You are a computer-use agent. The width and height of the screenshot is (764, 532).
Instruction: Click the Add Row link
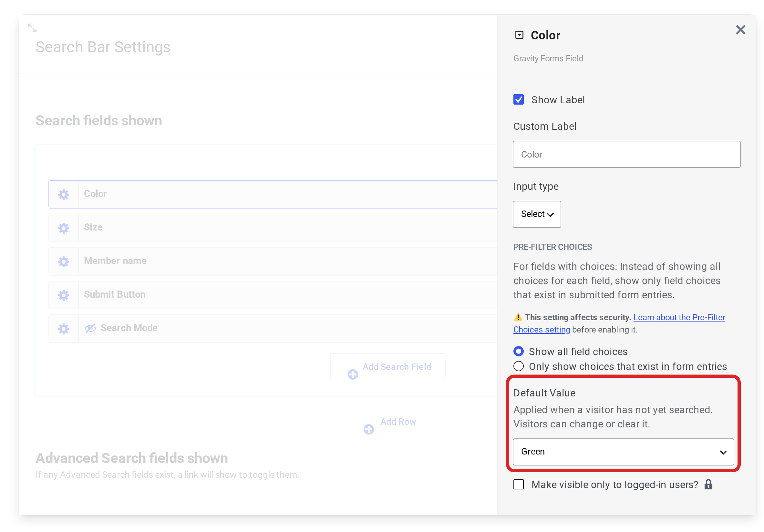(398, 422)
